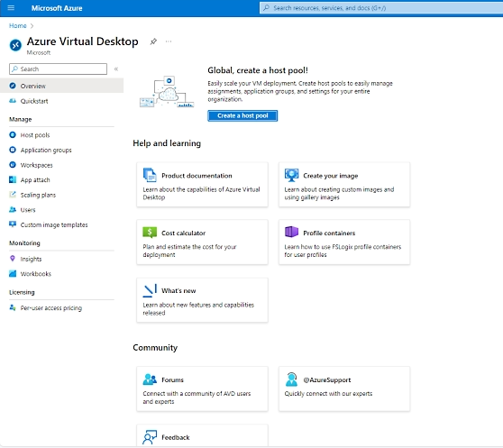Click the 'Quickly connect with our experts' text
Viewport: 503px width, 448px height.
pyautogui.click(x=328, y=394)
